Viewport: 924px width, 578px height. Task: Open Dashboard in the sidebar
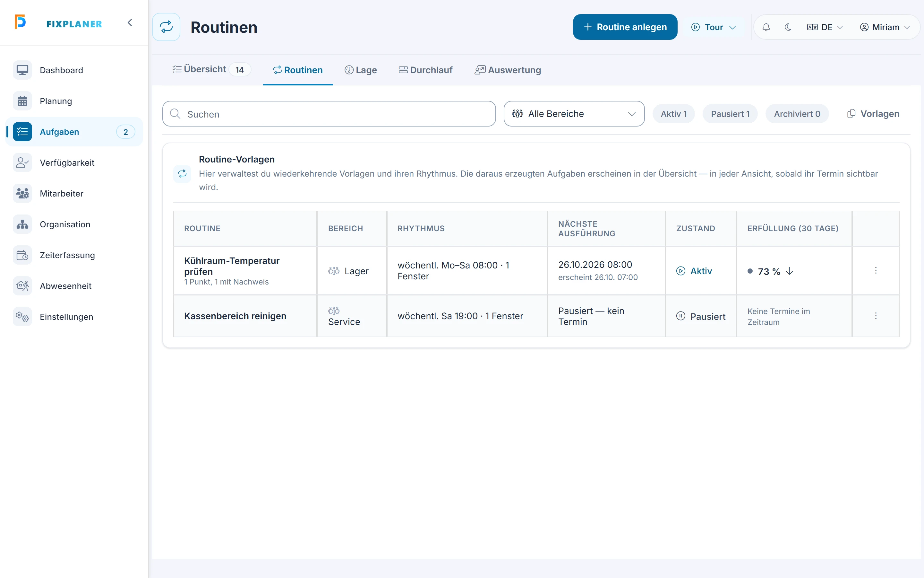74,70
